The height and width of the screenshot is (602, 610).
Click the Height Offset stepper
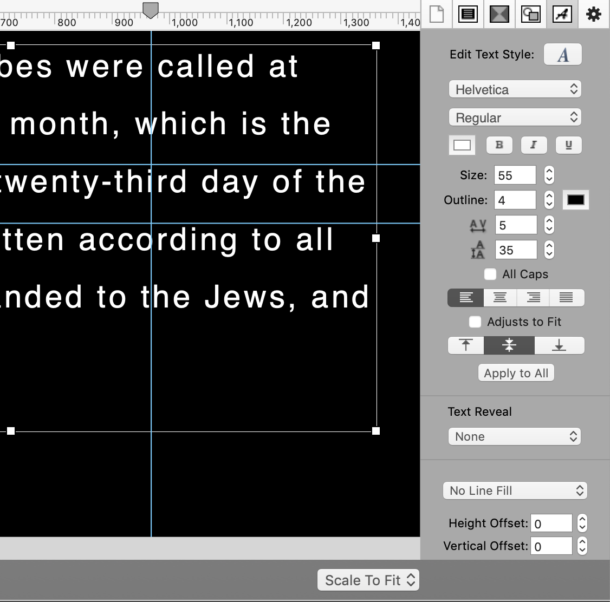click(x=582, y=523)
